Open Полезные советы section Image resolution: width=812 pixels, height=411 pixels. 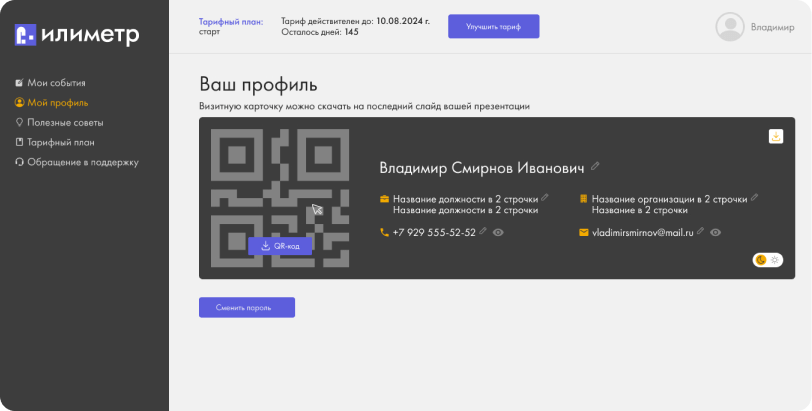59,123
